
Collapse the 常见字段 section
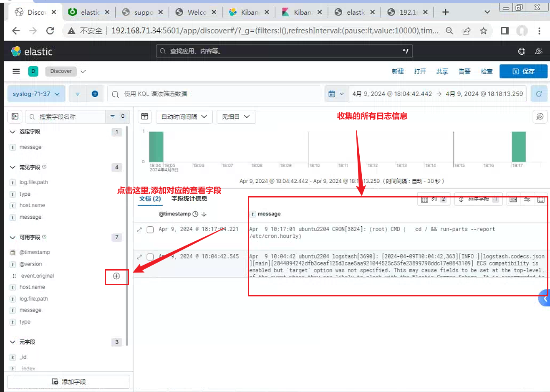coord(13,167)
